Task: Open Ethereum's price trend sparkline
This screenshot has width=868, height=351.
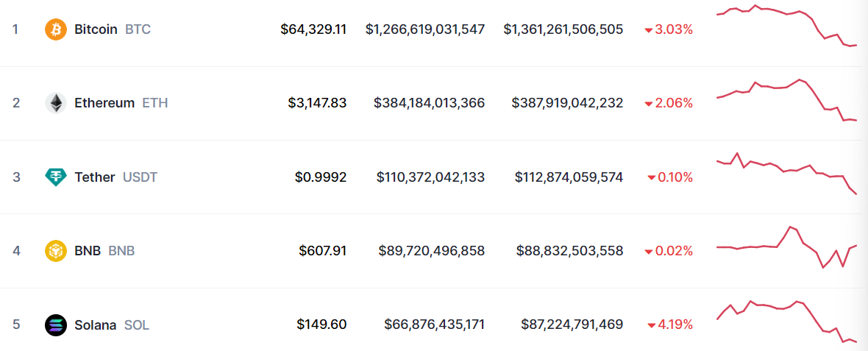Action: pos(786,100)
